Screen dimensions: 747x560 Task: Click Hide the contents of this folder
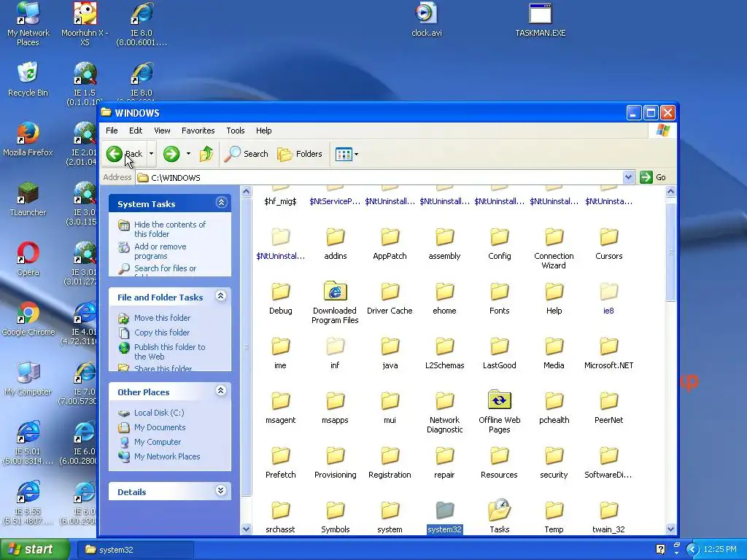pos(169,229)
